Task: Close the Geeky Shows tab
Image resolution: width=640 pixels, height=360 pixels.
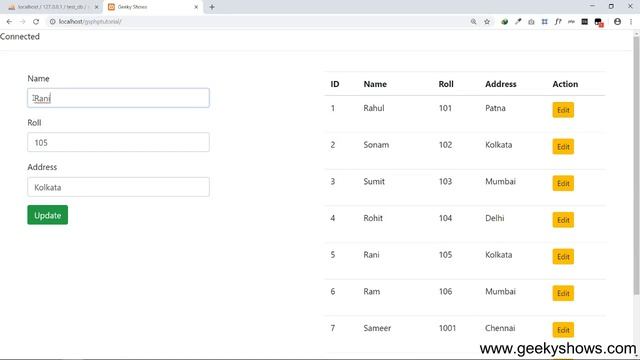Action: click(x=196, y=7)
